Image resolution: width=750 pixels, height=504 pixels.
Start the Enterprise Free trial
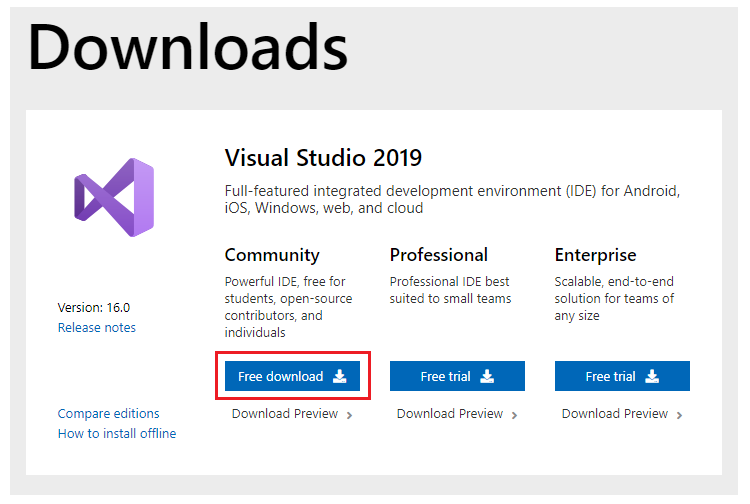pyautogui.click(x=622, y=376)
